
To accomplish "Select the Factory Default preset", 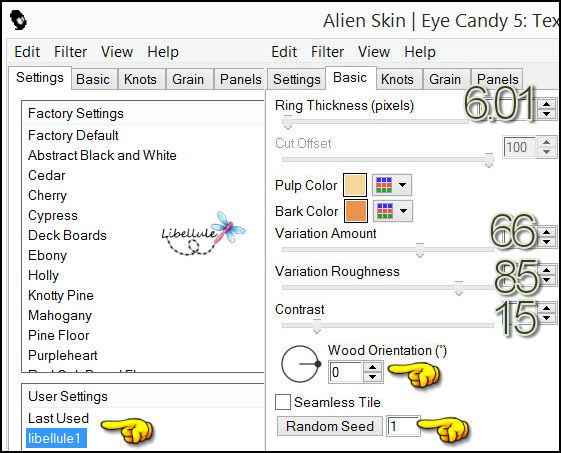I will (x=73, y=136).
